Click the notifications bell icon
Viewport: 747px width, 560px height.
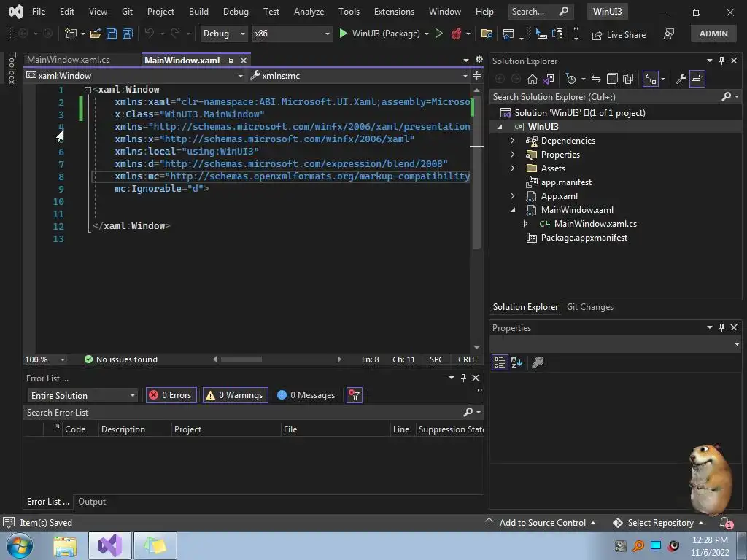(x=726, y=523)
